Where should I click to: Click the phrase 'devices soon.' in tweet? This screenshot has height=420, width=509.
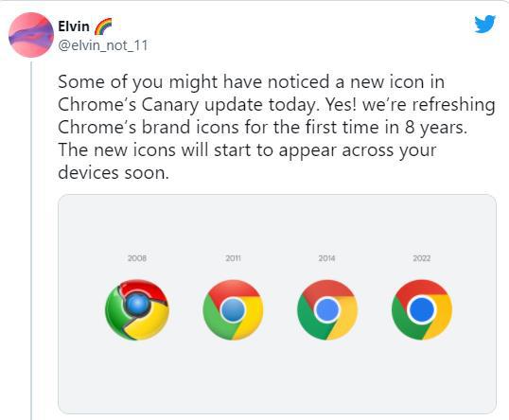click(114, 173)
